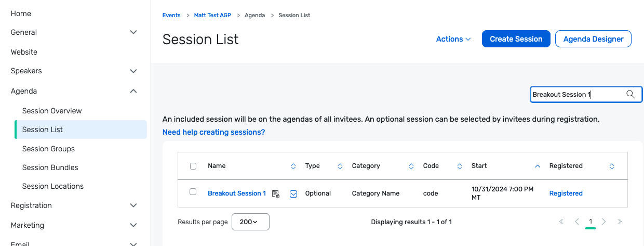Open the Need help creating sessions link
644x246 pixels.
(x=213, y=132)
